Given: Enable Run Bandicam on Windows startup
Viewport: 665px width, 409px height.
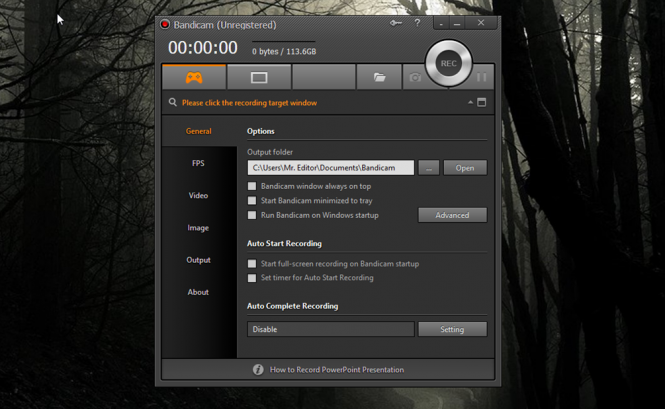Looking at the screenshot, I should coord(252,215).
